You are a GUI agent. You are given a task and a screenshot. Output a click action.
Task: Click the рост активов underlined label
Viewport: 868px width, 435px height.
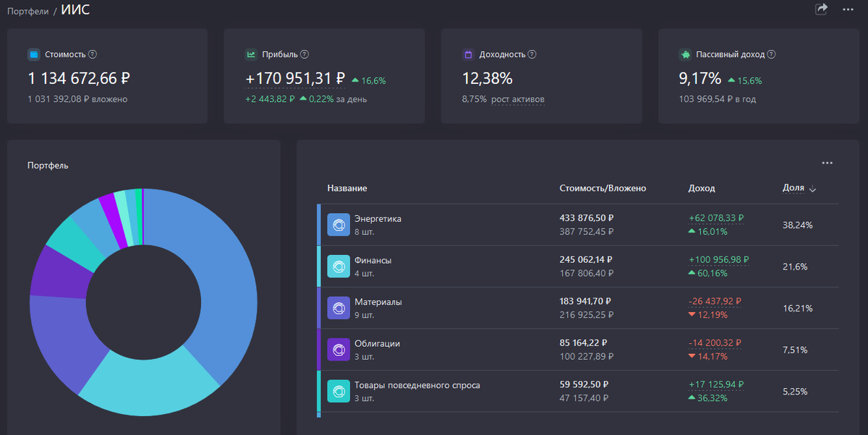point(518,99)
